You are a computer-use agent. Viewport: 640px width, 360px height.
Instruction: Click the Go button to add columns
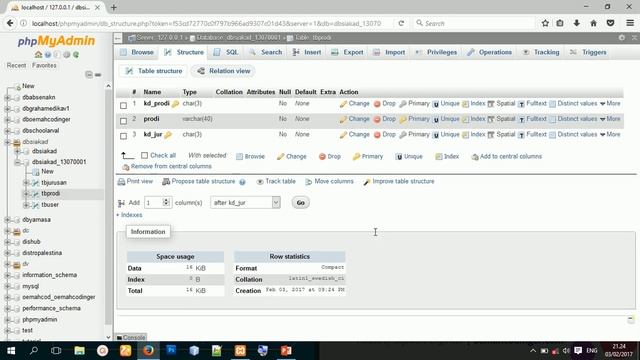tap(300, 202)
